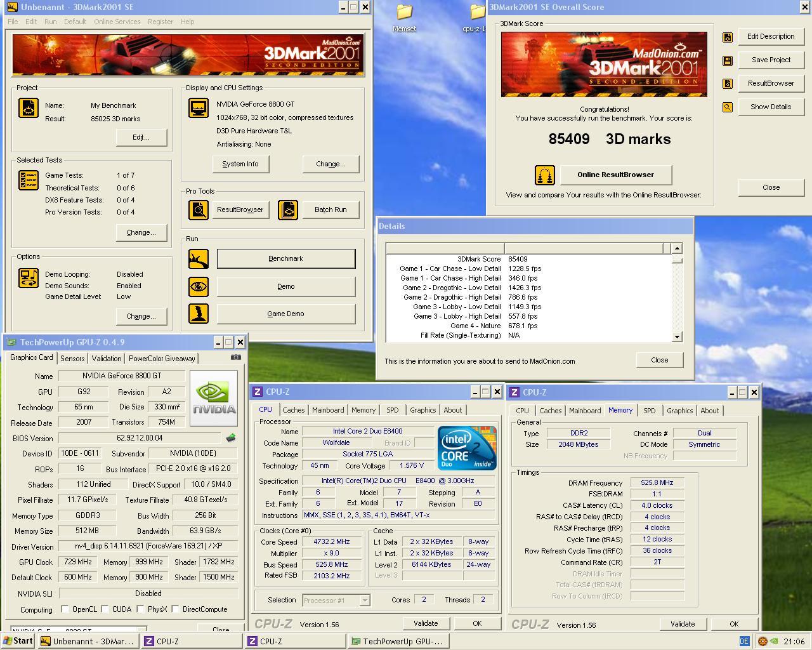Switch to Validation tab in GPU-Z

[x=107, y=359]
